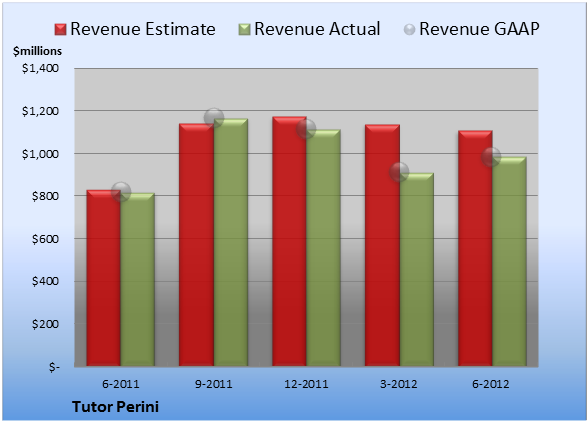Click the Tutor Perini chart title
588x422 pixels.
point(116,407)
